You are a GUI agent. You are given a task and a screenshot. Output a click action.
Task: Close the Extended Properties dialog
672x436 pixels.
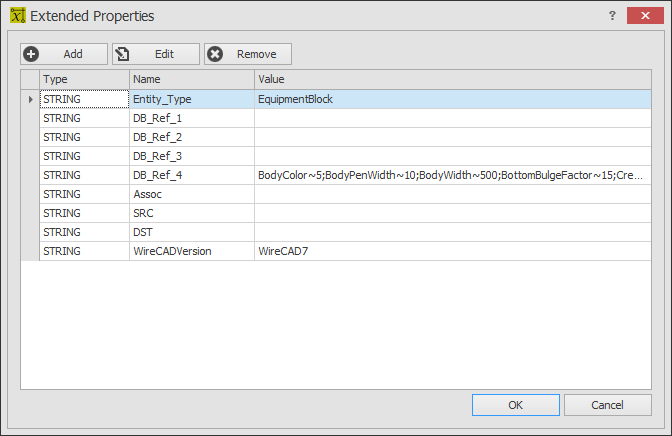[645, 15]
